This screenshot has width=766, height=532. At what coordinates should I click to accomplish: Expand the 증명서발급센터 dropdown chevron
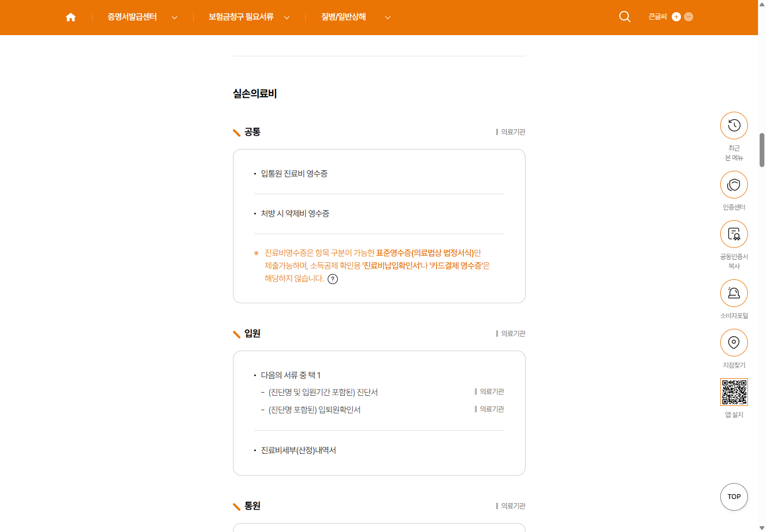point(174,17)
